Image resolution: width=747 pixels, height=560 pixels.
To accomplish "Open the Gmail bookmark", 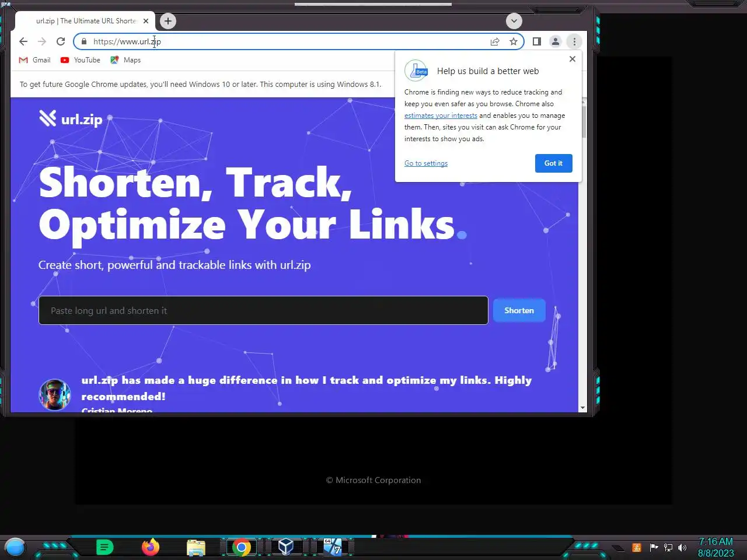I will (35, 60).
